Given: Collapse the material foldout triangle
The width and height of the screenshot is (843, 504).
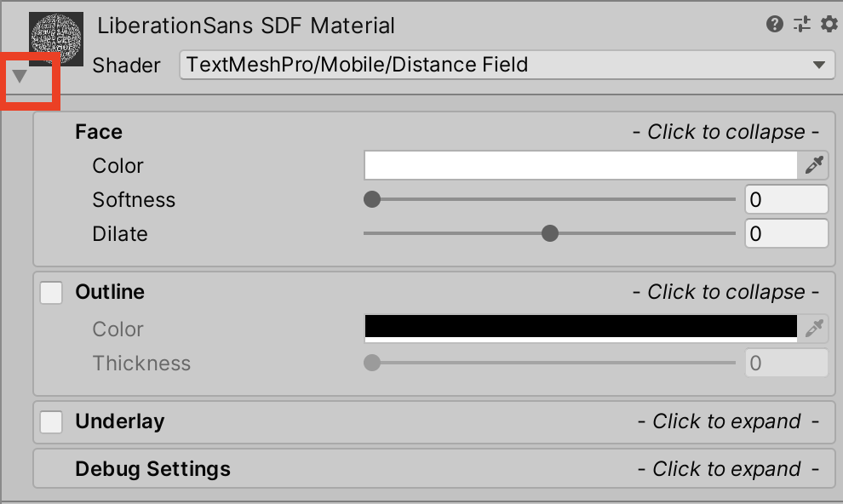Looking at the screenshot, I should coord(20,77).
